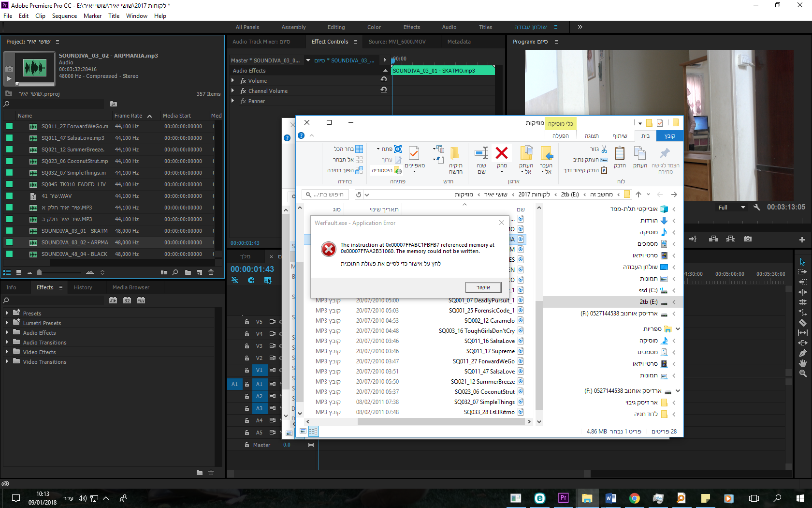The width and height of the screenshot is (812, 508).
Task: Filter YUV effects in Effects panel
Action: [141, 300]
